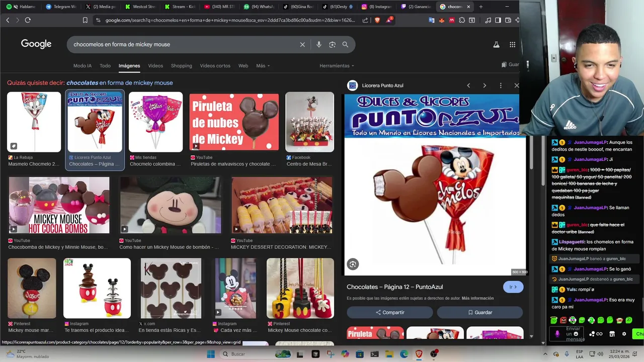
Task: Open Mickey Mouse Hot Cocoa Bombs thumbnail
Action: [x=59, y=205]
